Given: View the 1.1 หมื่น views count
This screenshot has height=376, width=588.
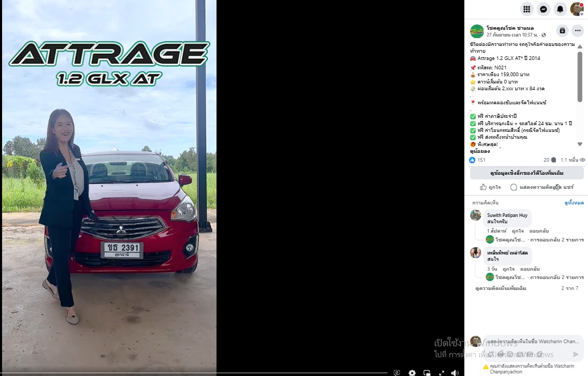Looking at the screenshot, I should [573, 160].
